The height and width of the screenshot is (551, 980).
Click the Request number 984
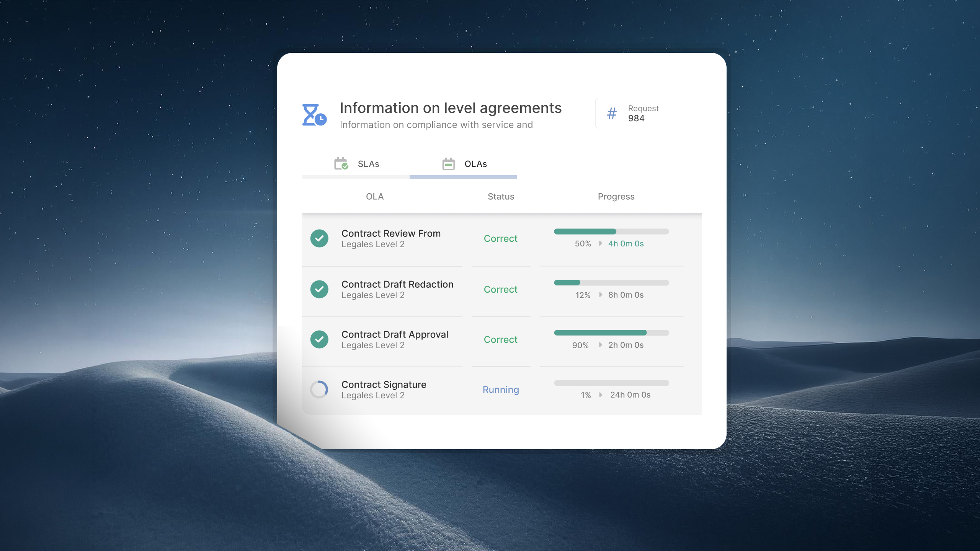click(x=636, y=118)
